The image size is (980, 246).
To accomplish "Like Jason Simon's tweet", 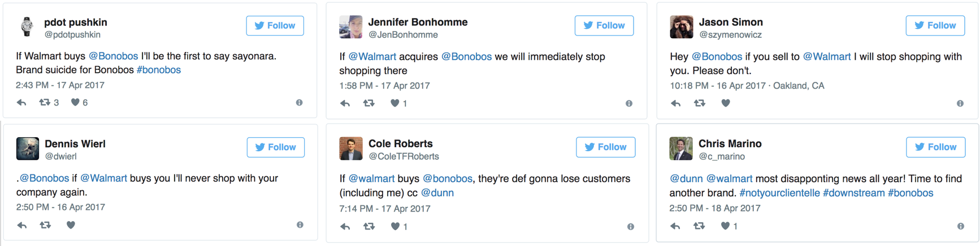I will (726, 103).
